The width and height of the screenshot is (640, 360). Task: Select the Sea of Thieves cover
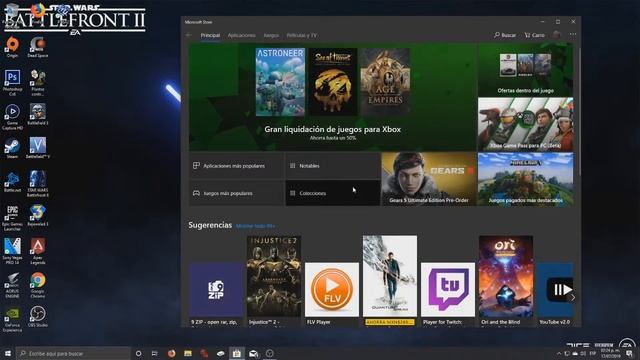pos(333,82)
